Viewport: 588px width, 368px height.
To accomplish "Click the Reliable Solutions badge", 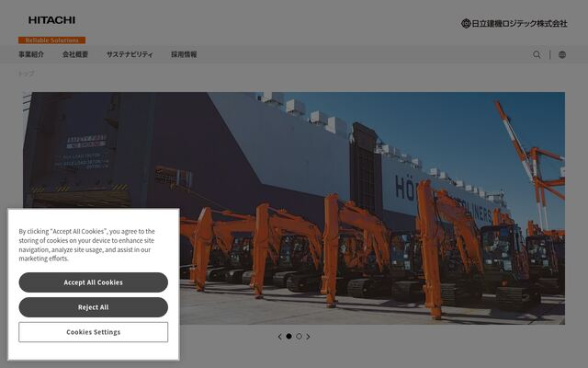I will tap(51, 40).
